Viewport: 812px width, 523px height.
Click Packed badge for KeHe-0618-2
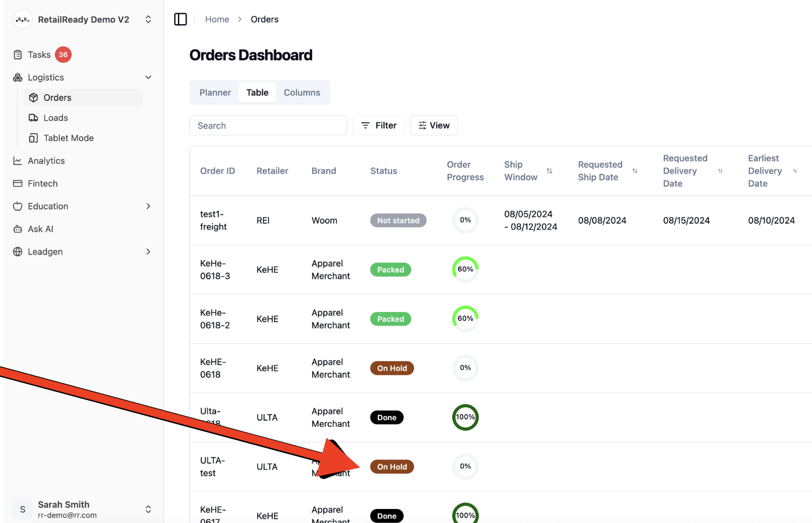390,319
